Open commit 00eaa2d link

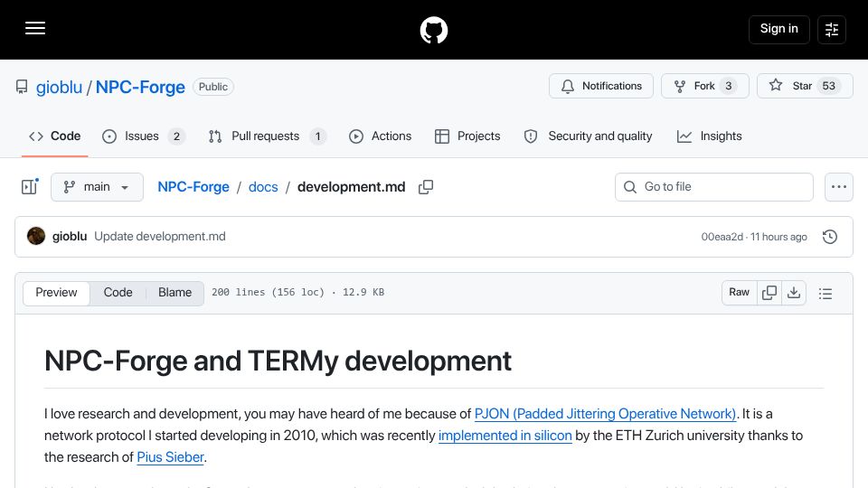[722, 237]
